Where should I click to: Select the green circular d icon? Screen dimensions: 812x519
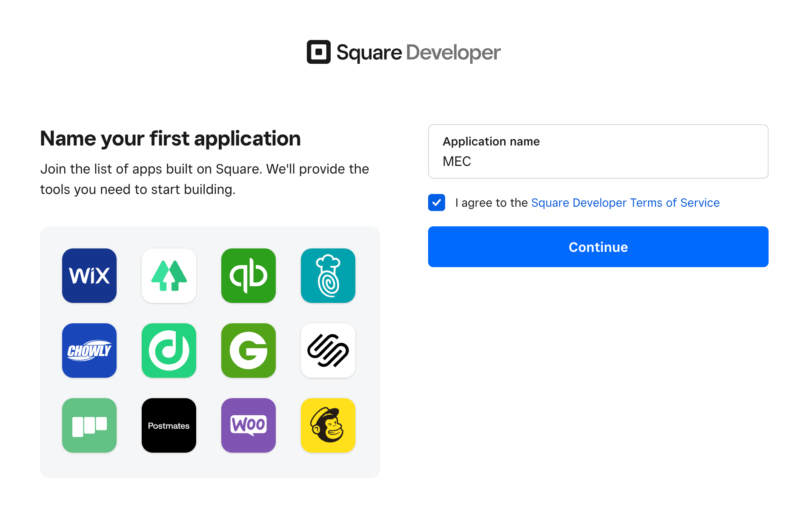(x=169, y=351)
